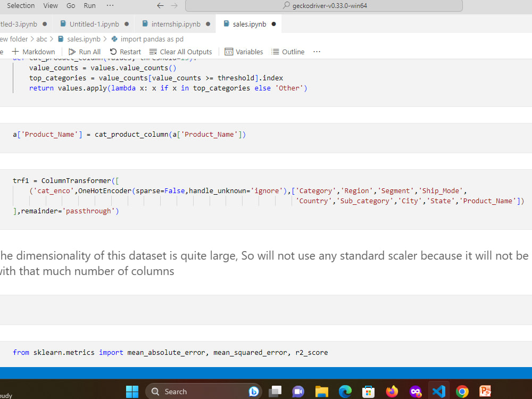Click the plus icon before Markdown
This screenshot has width=532, height=399.
(x=15, y=52)
